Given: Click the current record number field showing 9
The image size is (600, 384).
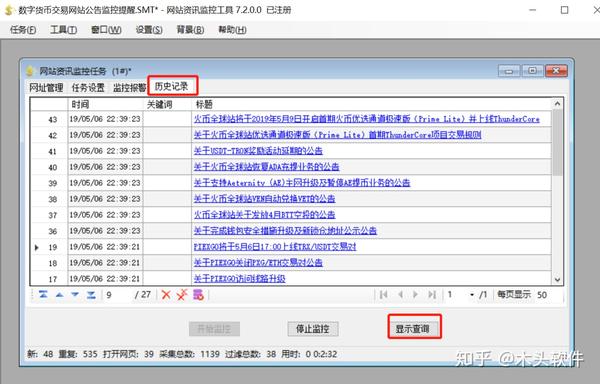Looking at the screenshot, I should pos(118,295).
